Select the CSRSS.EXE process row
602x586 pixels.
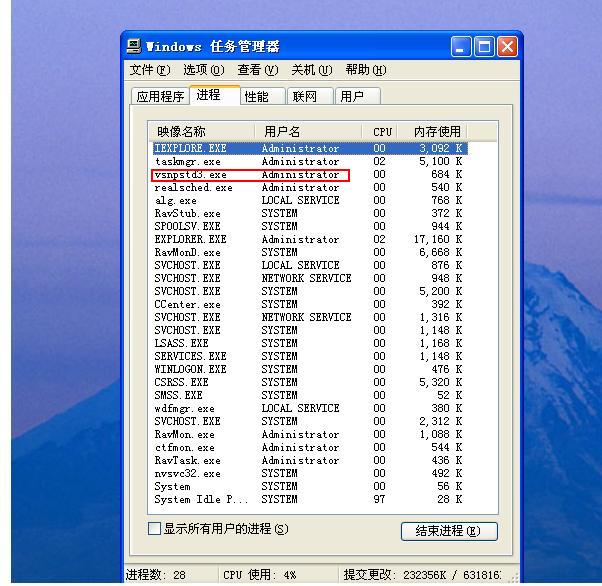pyautogui.click(x=310, y=382)
